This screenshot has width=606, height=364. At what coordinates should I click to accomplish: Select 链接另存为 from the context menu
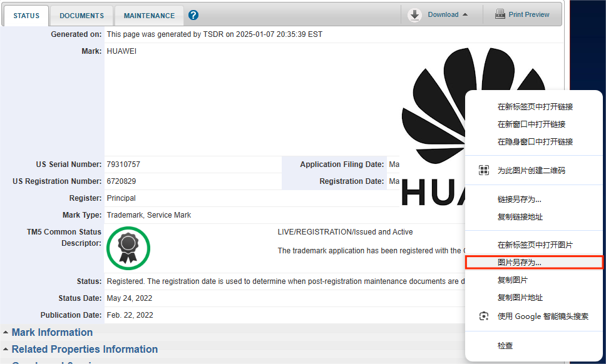519,200
